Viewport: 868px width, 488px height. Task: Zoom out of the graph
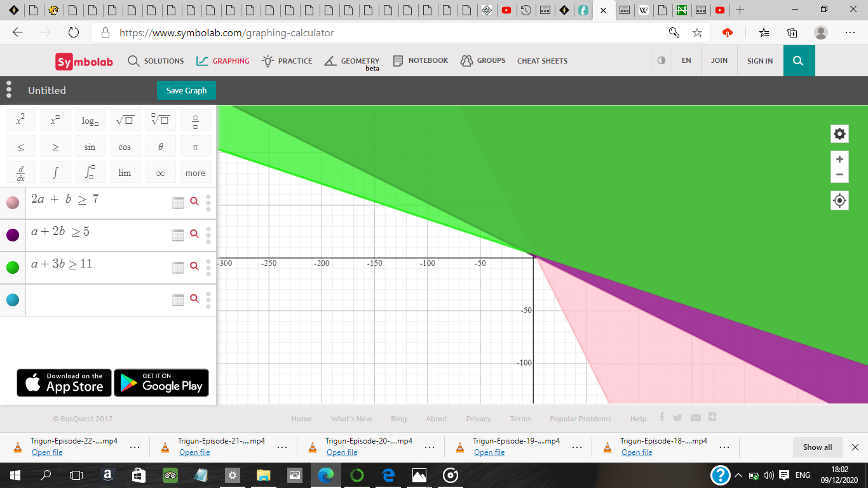point(839,175)
